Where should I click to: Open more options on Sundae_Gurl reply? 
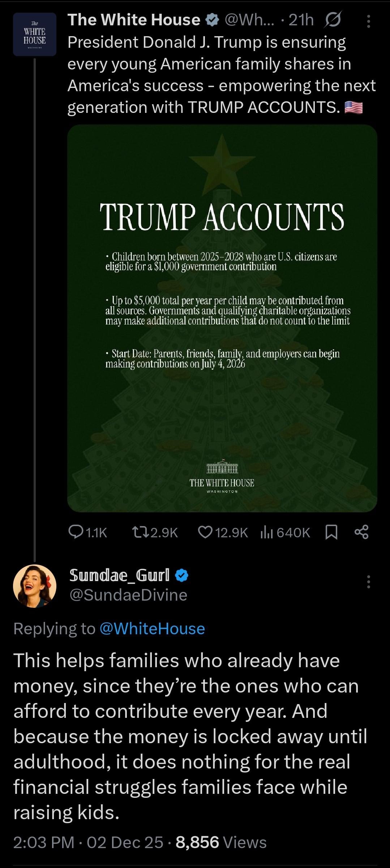click(x=368, y=581)
